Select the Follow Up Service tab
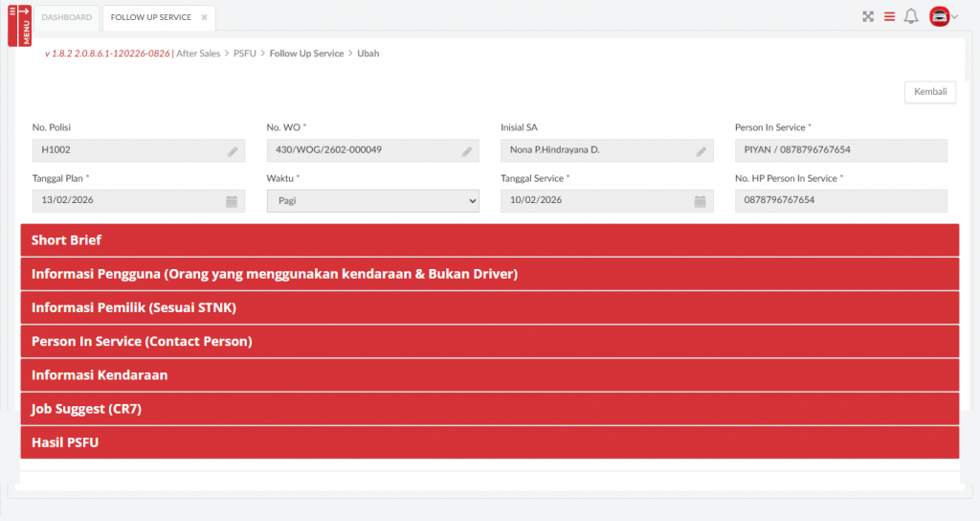The width and height of the screenshot is (980, 521). point(151,17)
